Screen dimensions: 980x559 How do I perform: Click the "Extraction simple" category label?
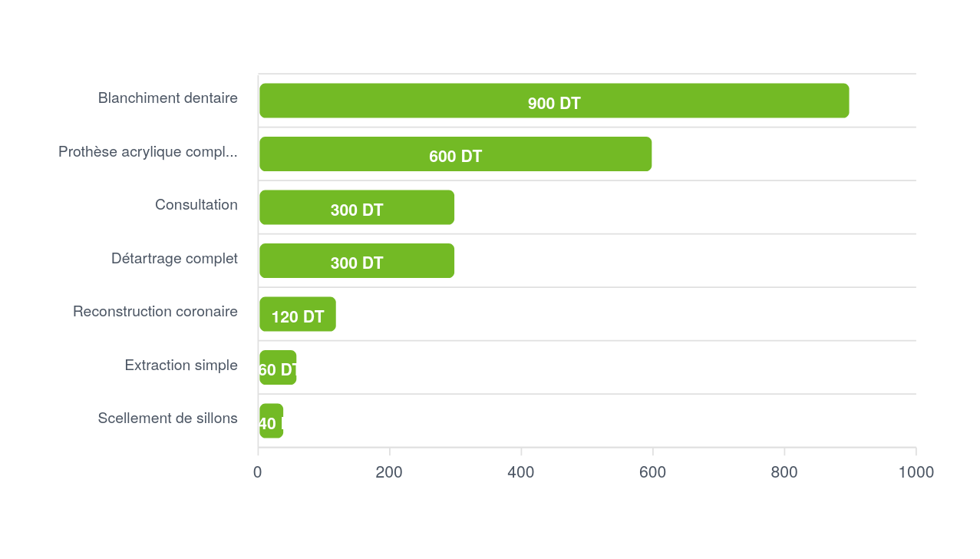pos(181,365)
